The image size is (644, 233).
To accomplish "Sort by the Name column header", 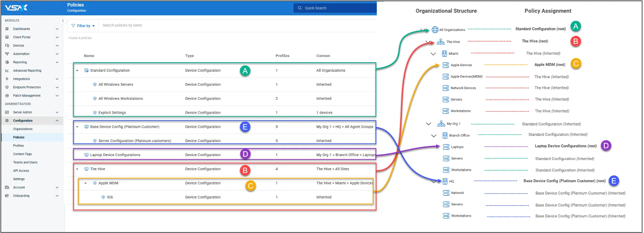I will click(89, 56).
